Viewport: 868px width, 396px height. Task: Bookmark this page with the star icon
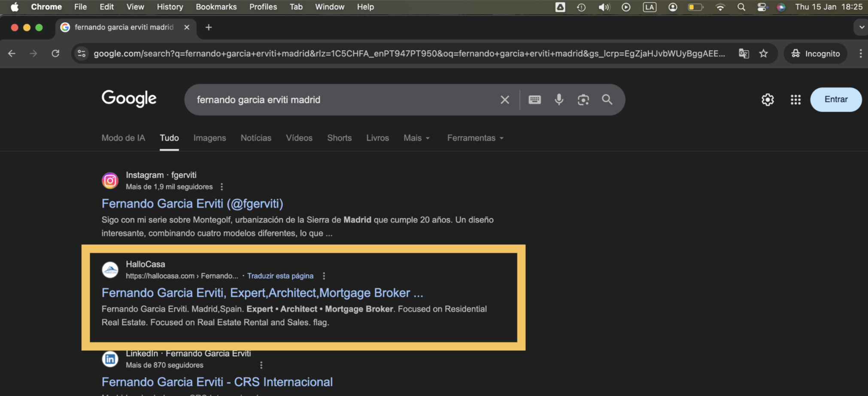763,54
